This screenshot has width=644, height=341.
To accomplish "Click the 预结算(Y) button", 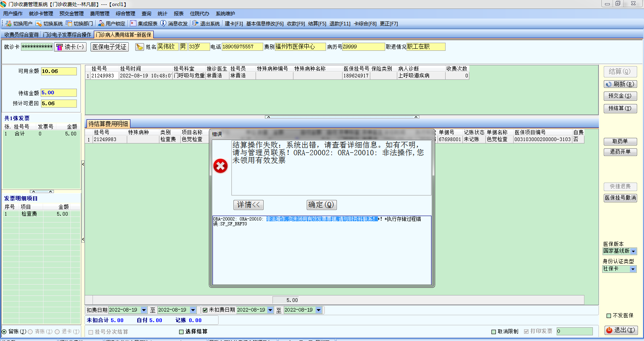I will (620, 108).
